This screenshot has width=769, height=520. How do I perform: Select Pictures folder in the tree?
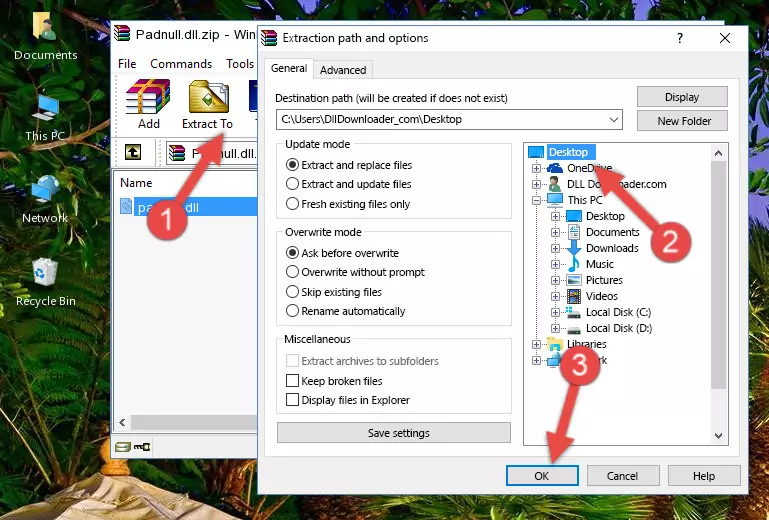pyautogui.click(x=604, y=280)
